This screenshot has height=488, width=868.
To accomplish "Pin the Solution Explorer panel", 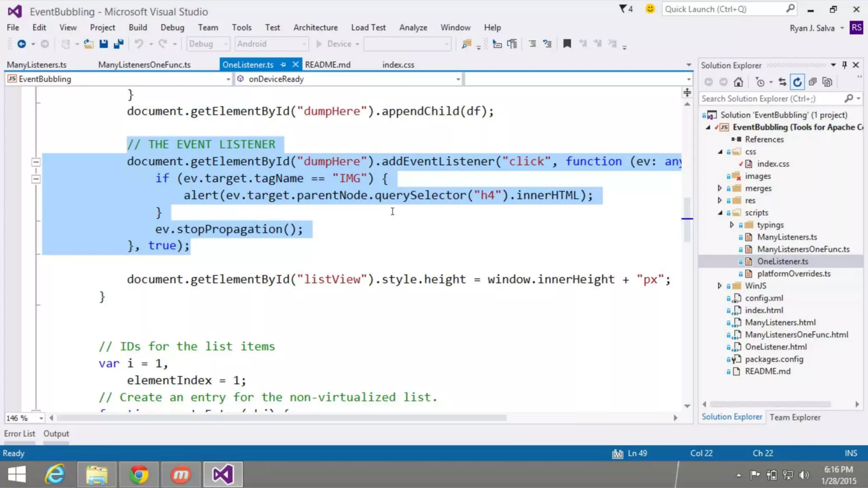I will [x=844, y=65].
